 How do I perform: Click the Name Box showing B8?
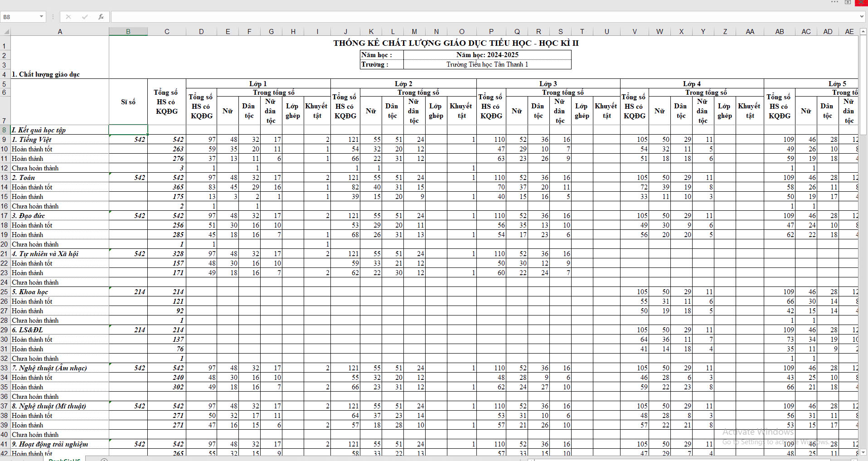coord(20,17)
